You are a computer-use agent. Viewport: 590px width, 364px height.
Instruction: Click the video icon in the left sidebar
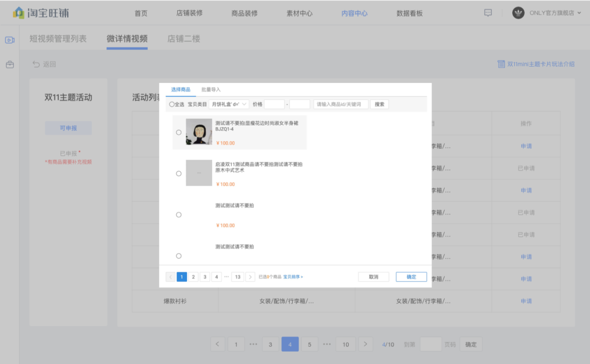pos(9,40)
